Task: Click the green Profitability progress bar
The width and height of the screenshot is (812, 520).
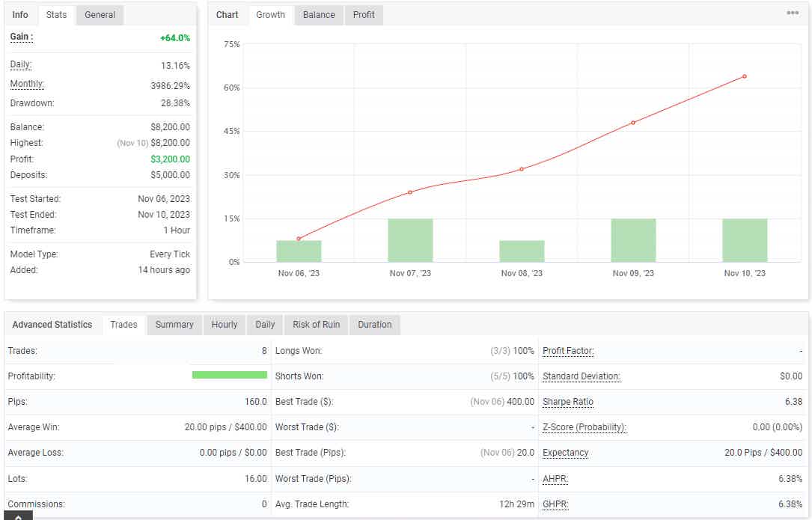Action: [230, 375]
